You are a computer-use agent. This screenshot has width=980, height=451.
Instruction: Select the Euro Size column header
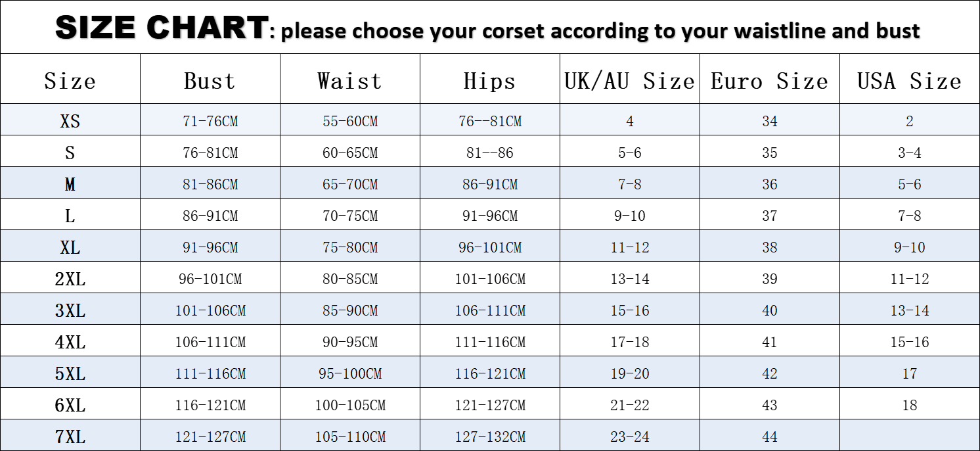pos(769,81)
